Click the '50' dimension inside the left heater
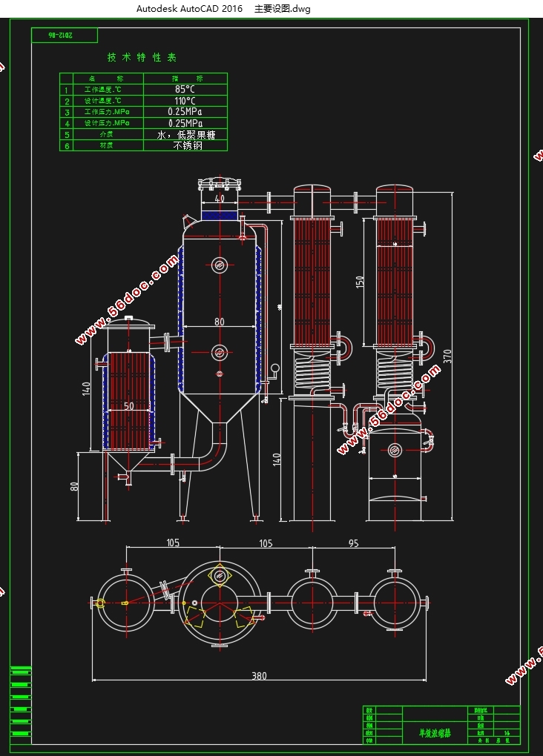This screenshot has width=543, height=756. click(x=129, y=406)
